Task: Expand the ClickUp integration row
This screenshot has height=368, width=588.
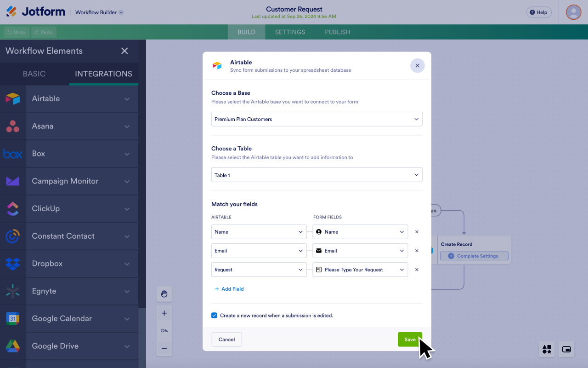Action: click(127, 209)
